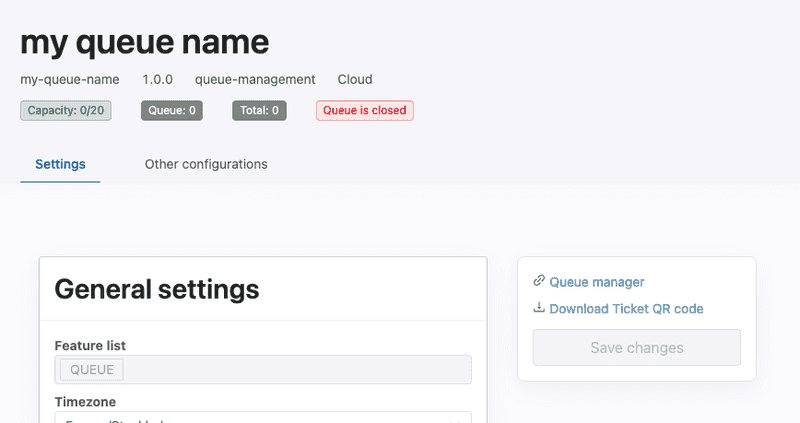Click the 1.0.0 version label
The width and height of the screenshot is (800, 423).
(157, 79)
